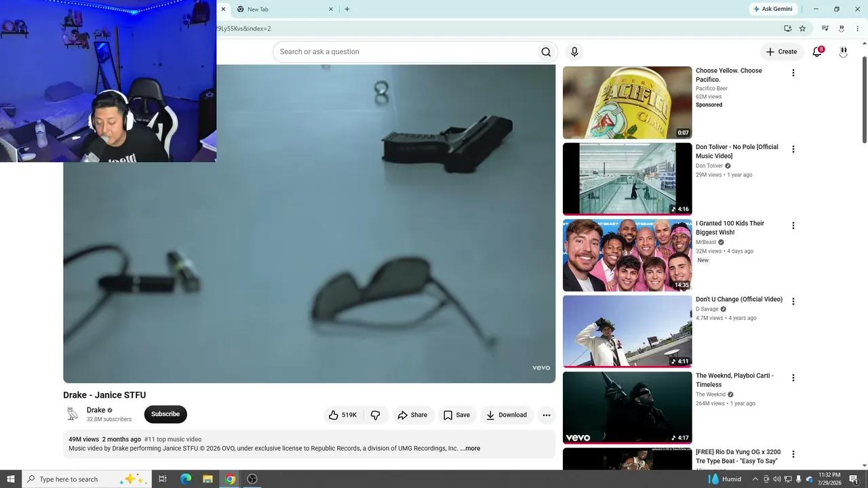Click the #11 top music video link
The width and height of the screenshot is (868, 488).
[173, 439]
